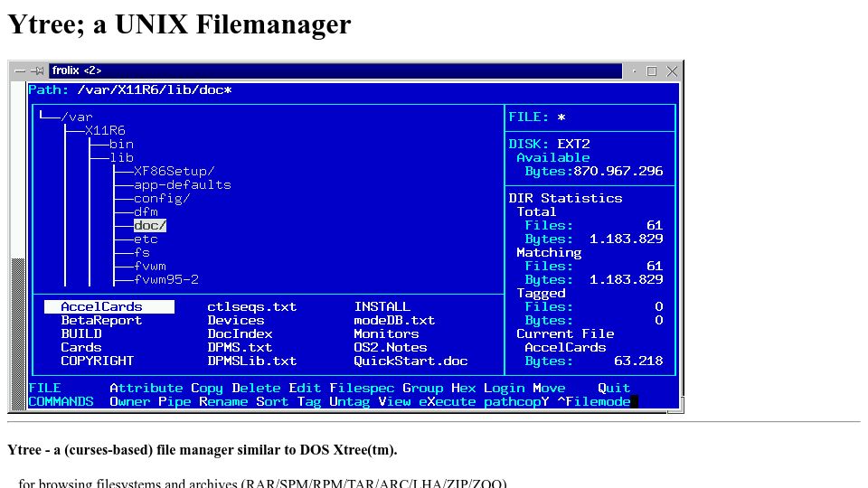Select the modeDB.txt file
The height and width of the screenshot is (488, 868).
394,320
